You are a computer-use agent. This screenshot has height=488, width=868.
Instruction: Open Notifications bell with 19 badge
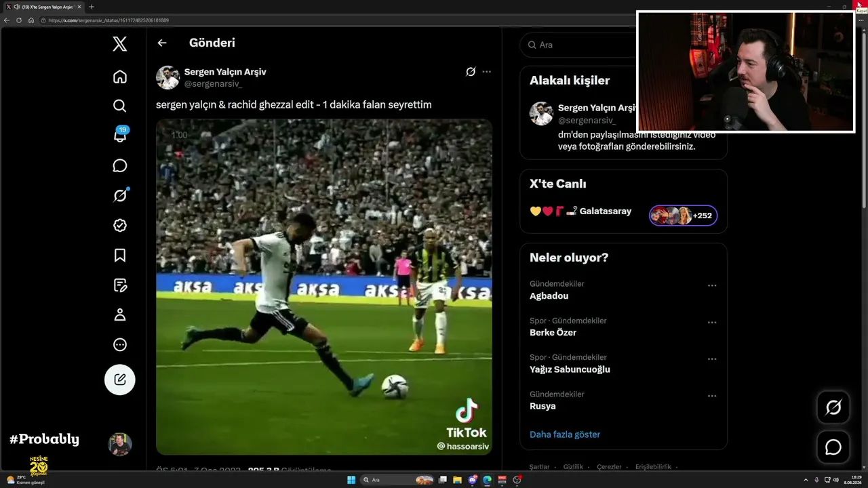(120, 134)
